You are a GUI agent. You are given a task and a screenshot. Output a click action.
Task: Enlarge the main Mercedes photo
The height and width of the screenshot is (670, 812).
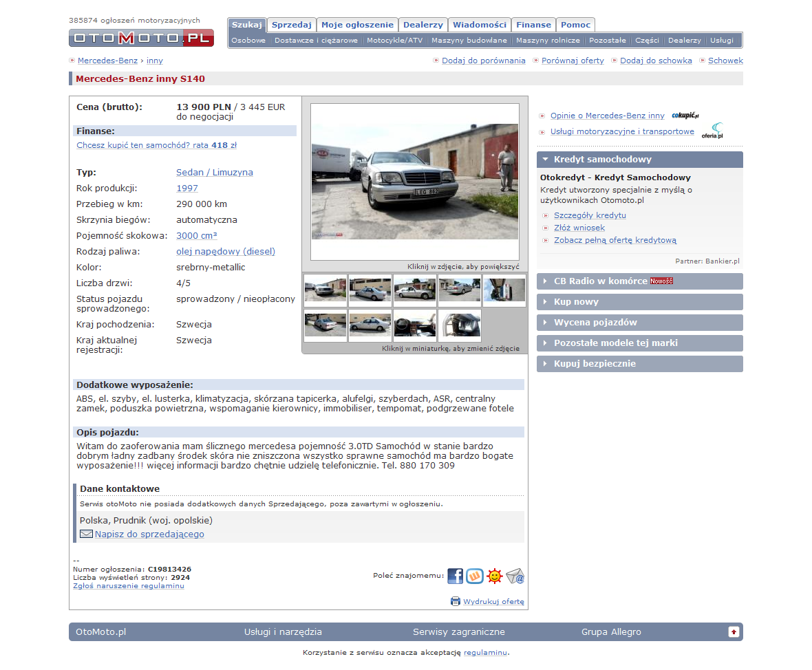point(415,181)
